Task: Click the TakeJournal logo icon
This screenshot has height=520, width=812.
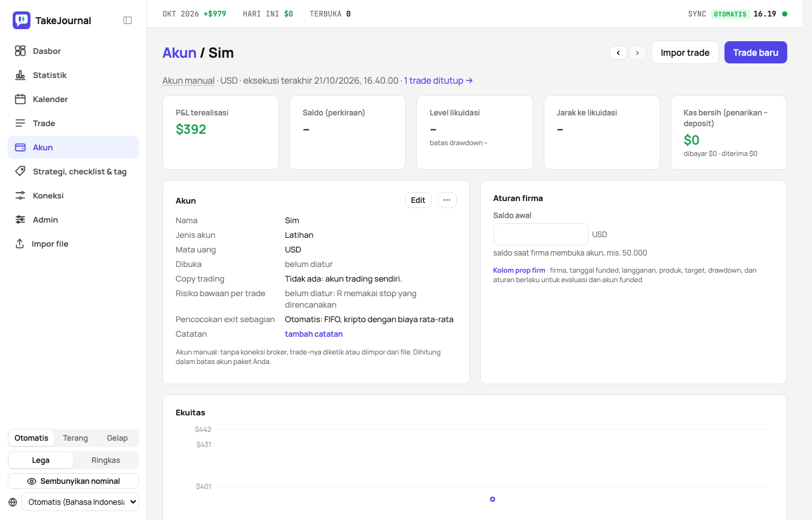Action: click(22, 20)
